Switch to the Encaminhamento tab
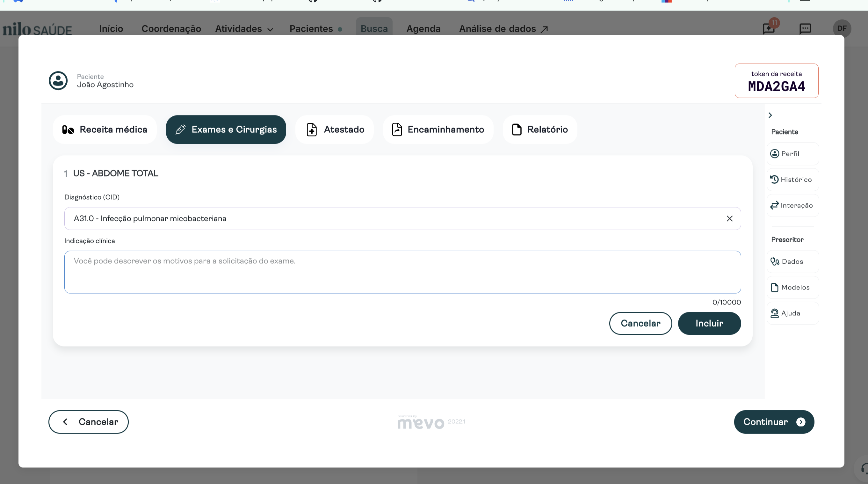 [x=438, y=129]
